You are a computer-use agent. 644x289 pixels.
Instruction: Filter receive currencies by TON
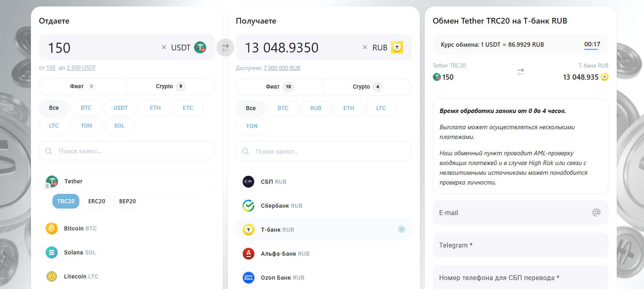click(x=251, y=126)
